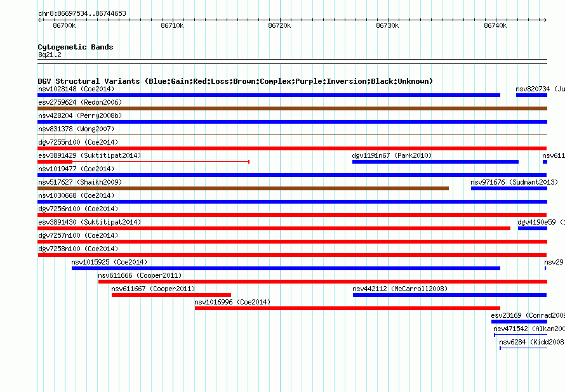
Task: Click the left arrow end of the ruler
Action: click(x=39, y=20)
